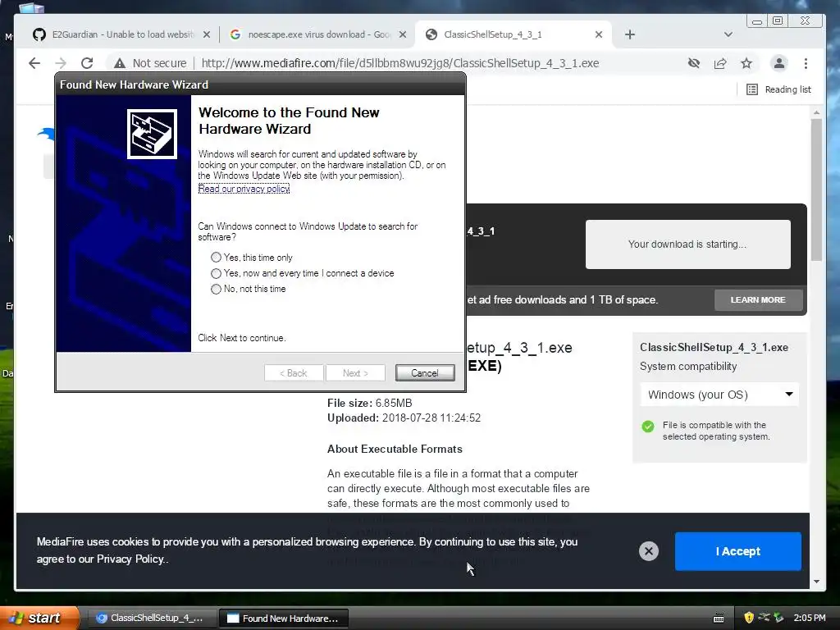This screenshot has width=840, height=630.
Task: Open the Windows (your OS) dropdown
Action: (719, 395)
